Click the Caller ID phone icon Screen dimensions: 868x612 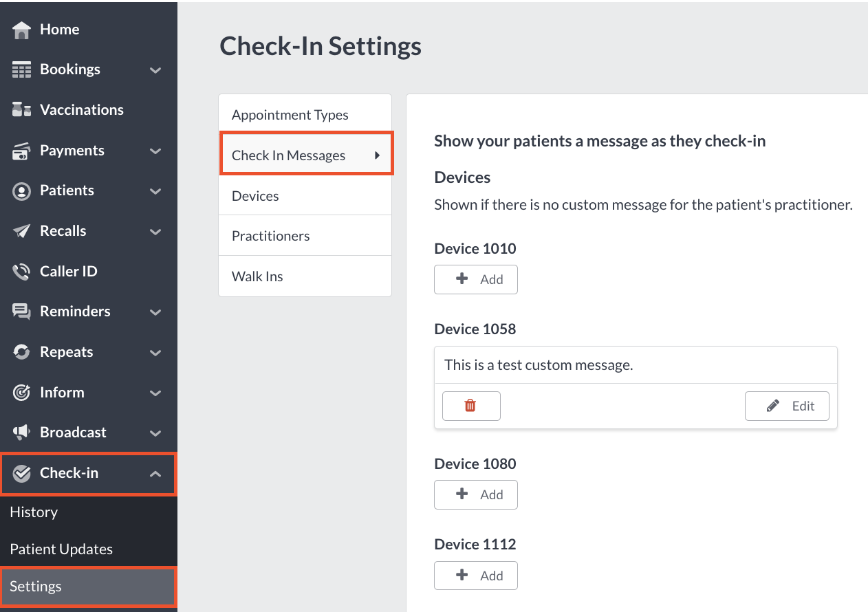pyautogui.click(x=21, y=271)
